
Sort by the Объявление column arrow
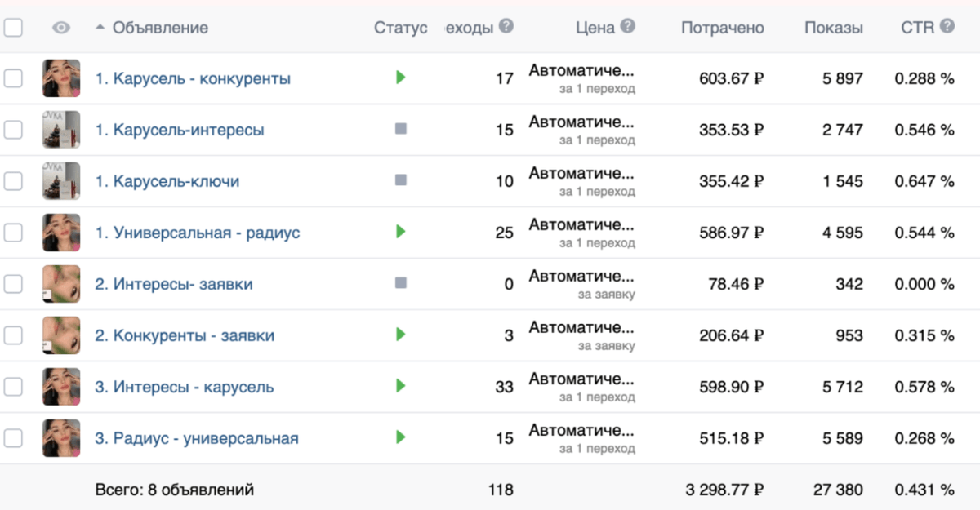pos(100,28)
